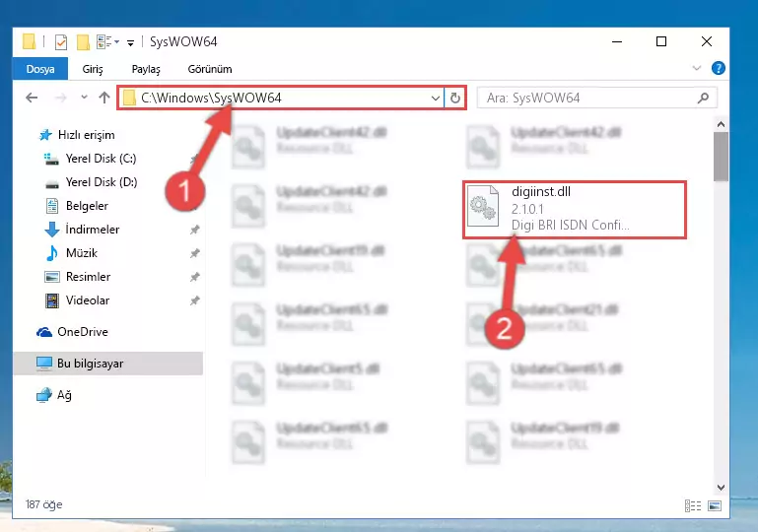
Task: Open the Dosya ribbon tab
Action: 40,69
